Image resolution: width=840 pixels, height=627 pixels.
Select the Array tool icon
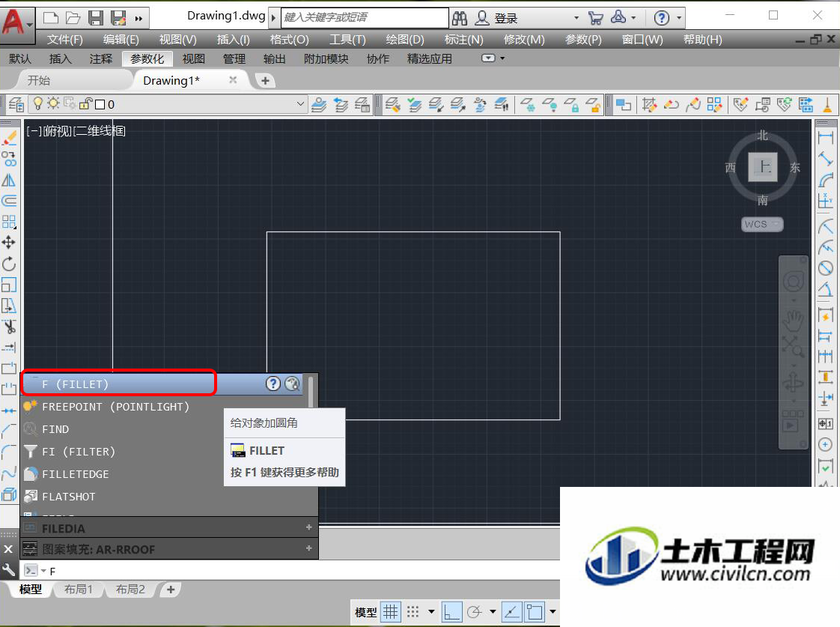pyautogui.click(x=9, y=222)
